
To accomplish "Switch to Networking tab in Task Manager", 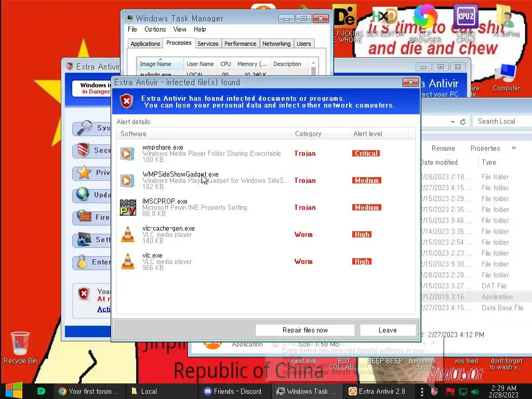I will pos(276,44).
